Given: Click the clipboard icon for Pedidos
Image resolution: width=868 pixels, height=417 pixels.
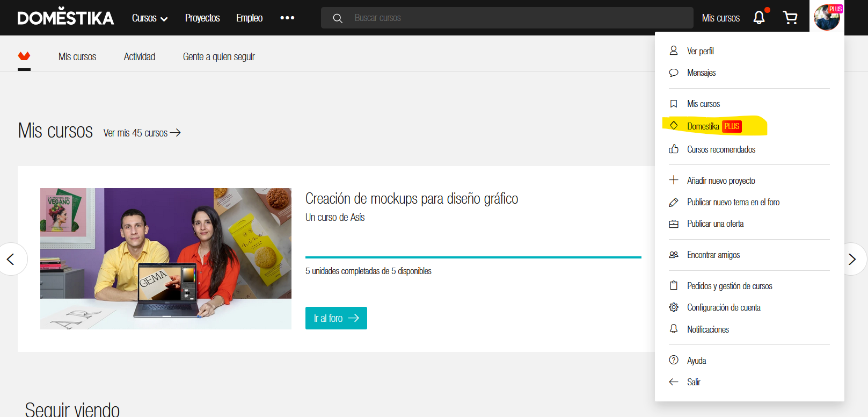Looking at the screenshot, I should coord(674,285).
